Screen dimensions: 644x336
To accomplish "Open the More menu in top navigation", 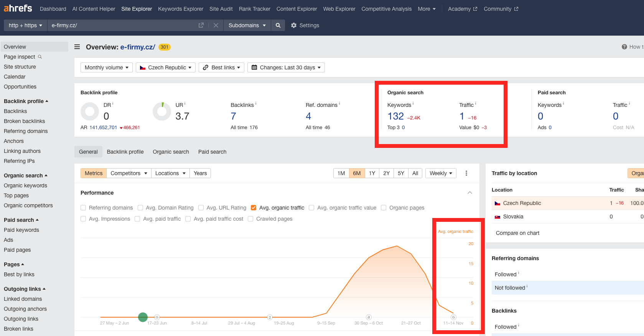I will [427, 9].
